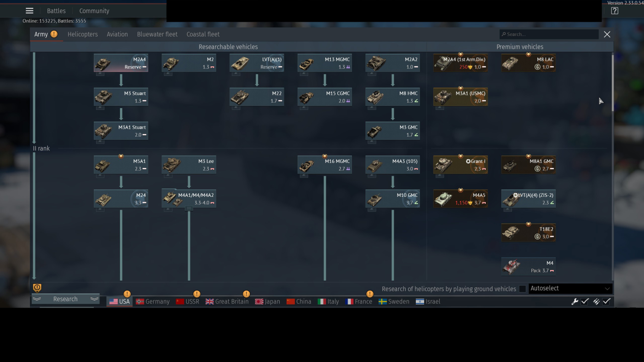Select the M4A3 (105) tank card

pyautogui.click(x=392, y=165)
